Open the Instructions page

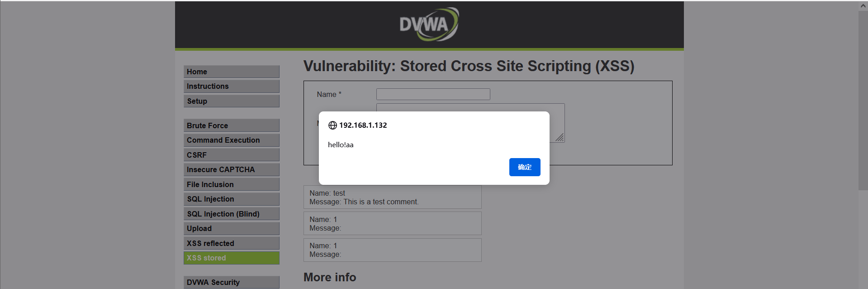(232, 86)
